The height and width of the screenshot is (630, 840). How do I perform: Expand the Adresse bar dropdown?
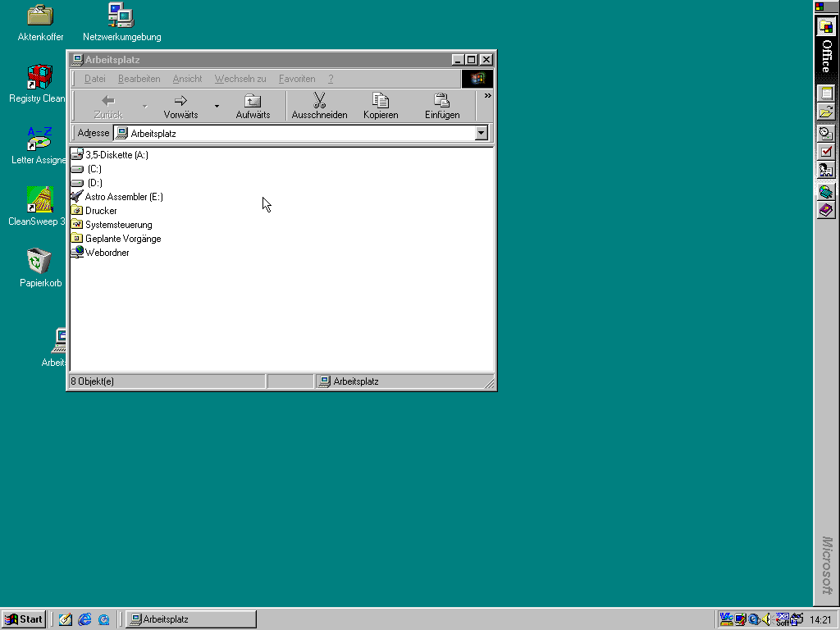[x=481, y=133]
